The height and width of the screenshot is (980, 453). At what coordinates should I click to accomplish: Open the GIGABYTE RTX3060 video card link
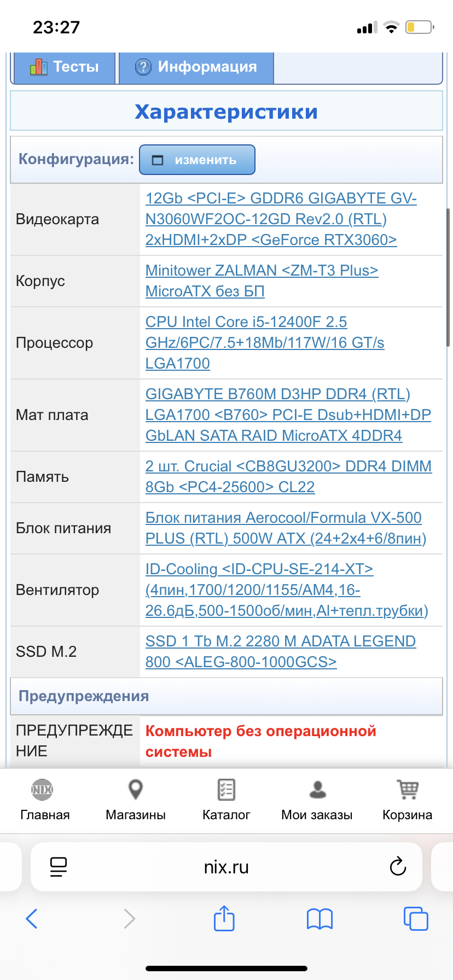tap(281, 219)
